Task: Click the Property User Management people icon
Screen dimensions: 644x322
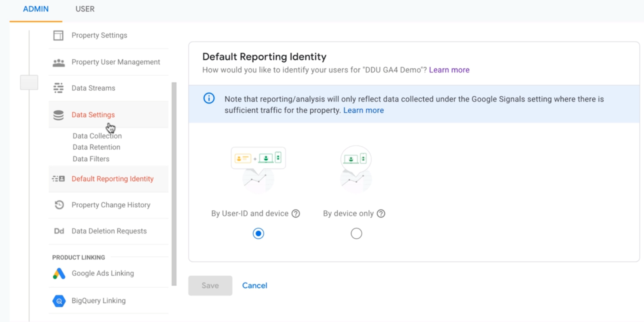Action: [x=59, y=62]
